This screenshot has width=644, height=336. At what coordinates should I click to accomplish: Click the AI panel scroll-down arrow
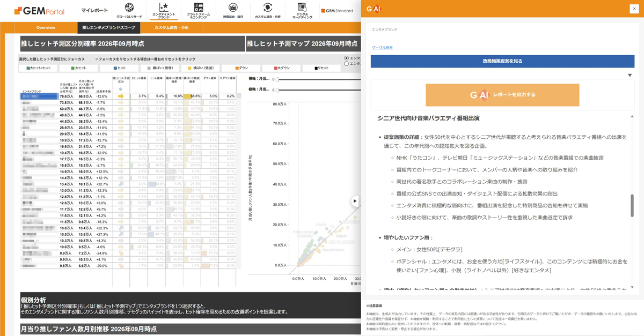click(x=632, y=287)
